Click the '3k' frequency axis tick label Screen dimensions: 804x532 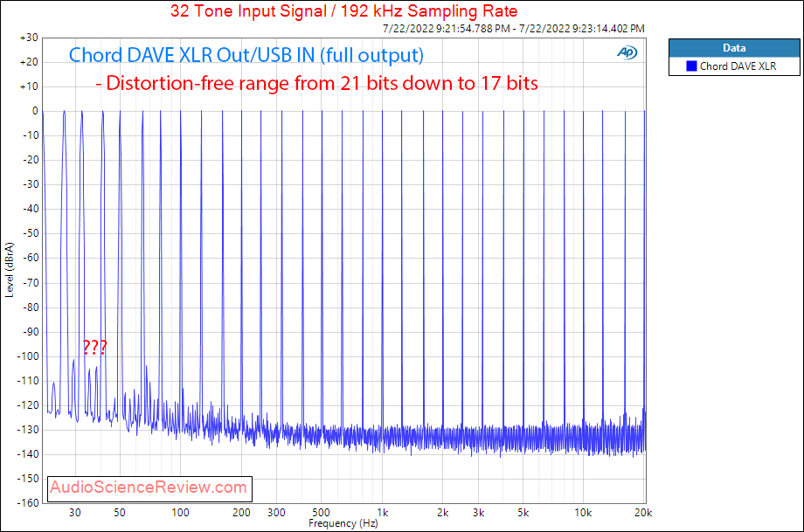[478, 513]
